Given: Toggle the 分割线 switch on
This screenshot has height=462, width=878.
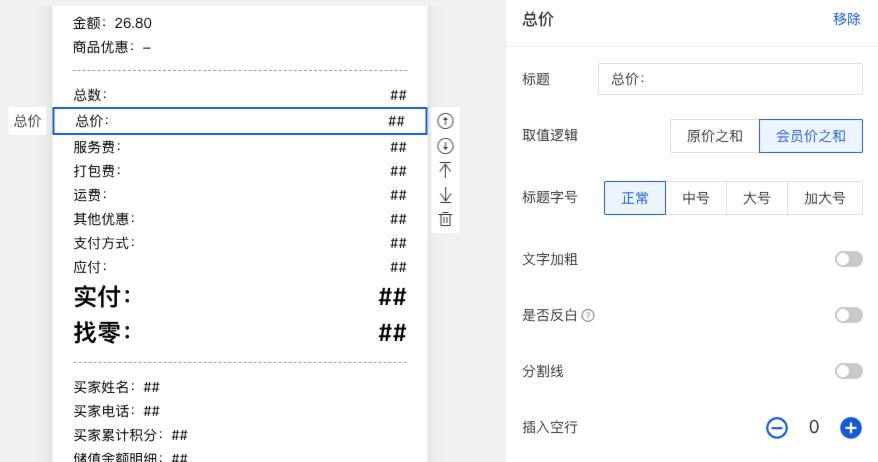Looking at the screenshot, I should pos(848,372).
